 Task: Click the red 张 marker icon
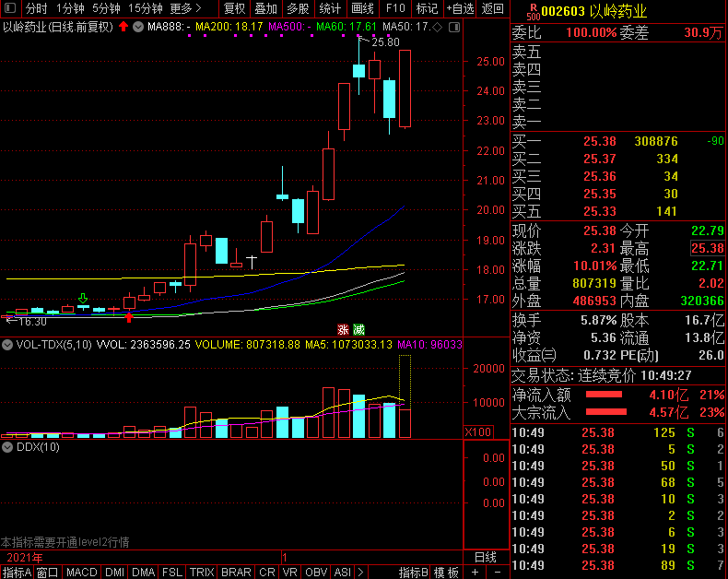(342, 329)
